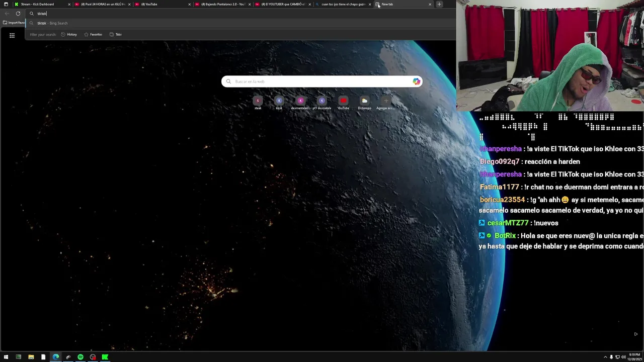Image resolution: width=644 pixels, height=362 pixels.
Task: Close the (4) YouTube tab
Action: 189,4
